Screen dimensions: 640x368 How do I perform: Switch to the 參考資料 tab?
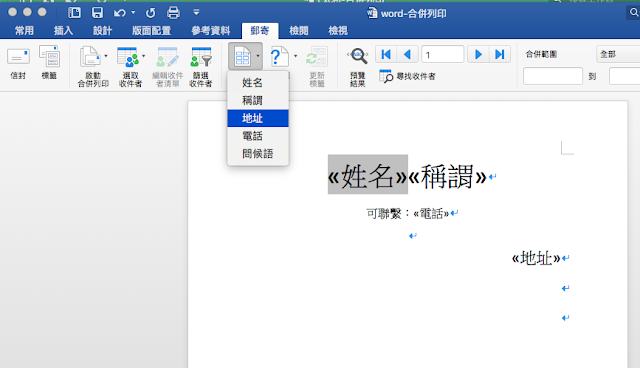[211, 31]
